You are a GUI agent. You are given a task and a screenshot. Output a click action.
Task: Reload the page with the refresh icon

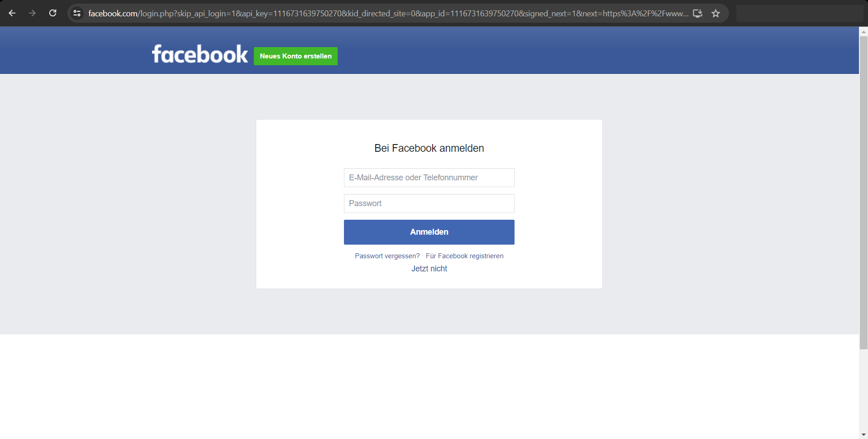(x=52, y=13)
